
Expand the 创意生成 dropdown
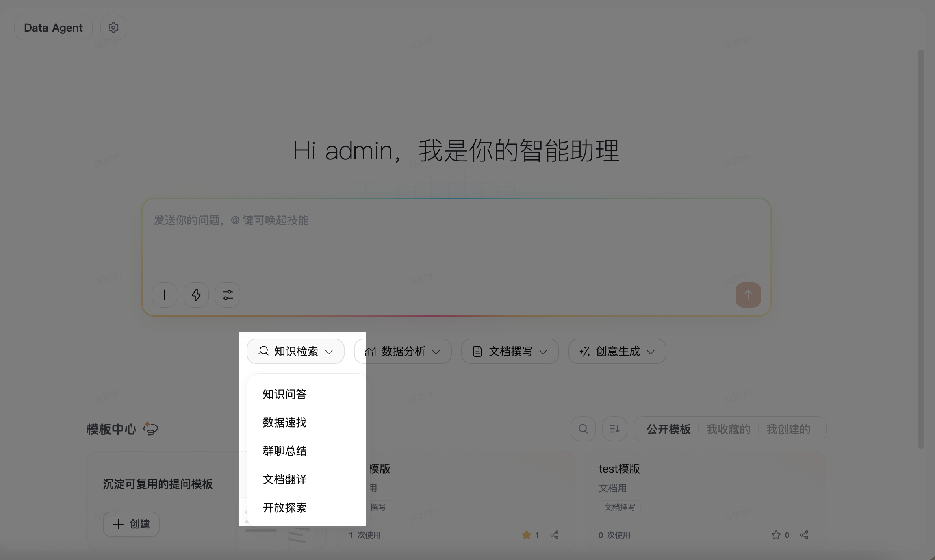651,352
